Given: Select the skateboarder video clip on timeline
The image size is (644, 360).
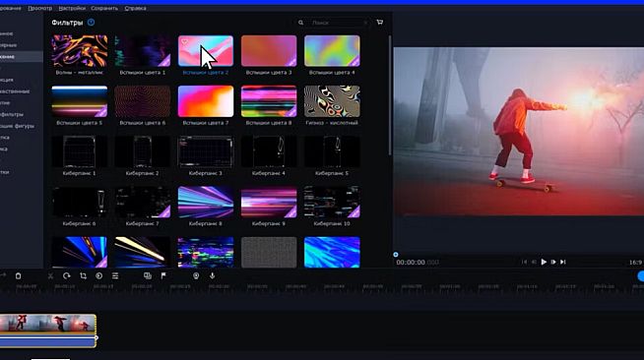Looking at the screenshot, I should pyautogui.click(x=47, y=323).
